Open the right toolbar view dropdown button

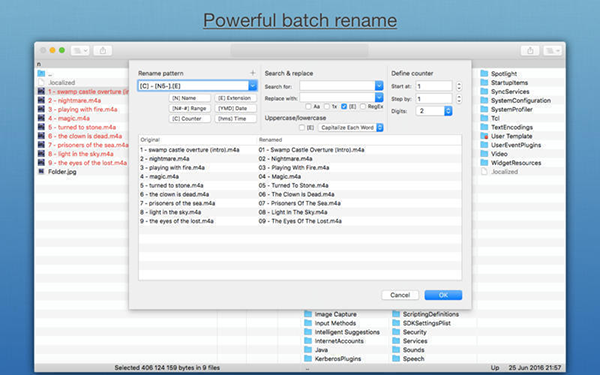553,51
